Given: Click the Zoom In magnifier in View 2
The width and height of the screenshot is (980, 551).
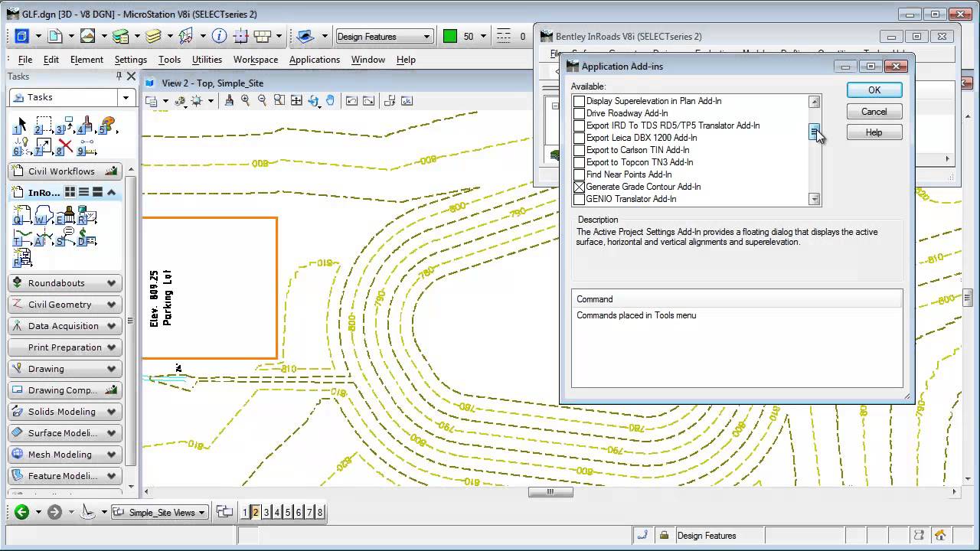Looking at the screenshot, I should [245, 100].
